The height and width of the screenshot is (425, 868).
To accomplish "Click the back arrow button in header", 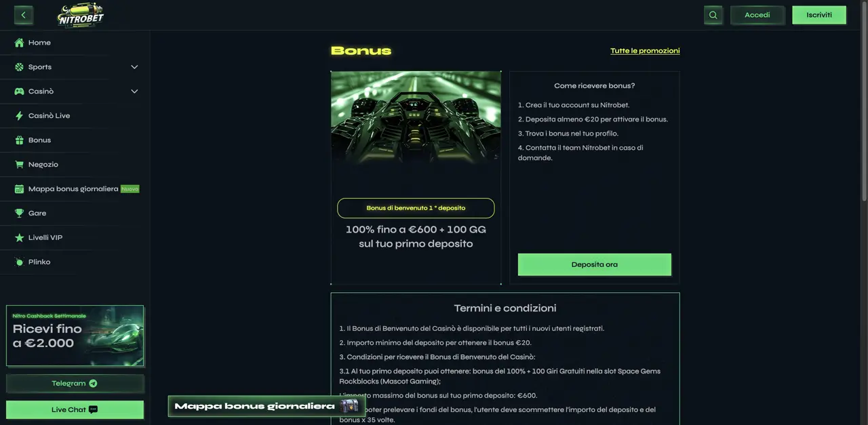I will (x=24, y=15).
